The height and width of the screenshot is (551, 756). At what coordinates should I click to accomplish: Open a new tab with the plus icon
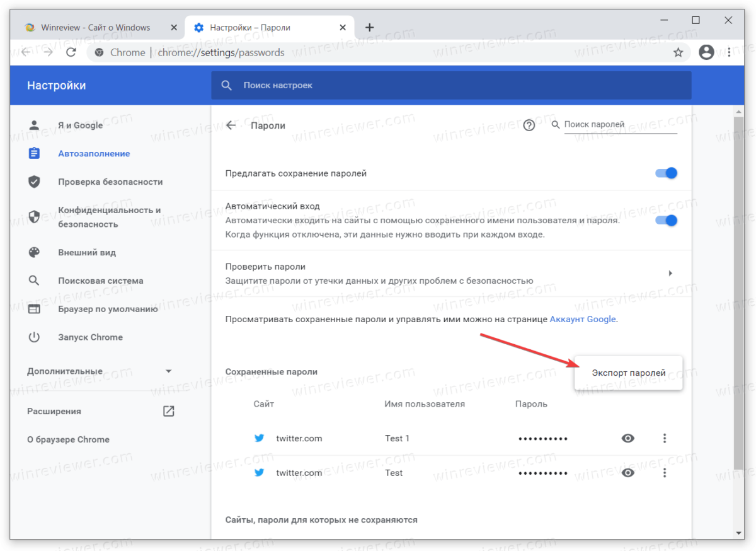click(370, 28)
